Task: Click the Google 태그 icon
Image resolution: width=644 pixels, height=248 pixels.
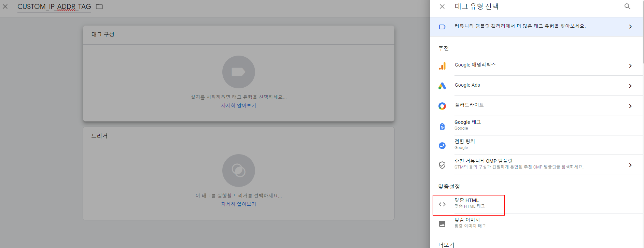Action: click(442, 126)
